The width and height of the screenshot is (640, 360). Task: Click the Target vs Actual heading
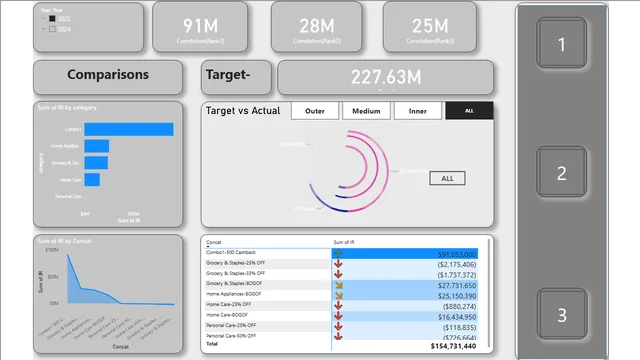(243, 111)
